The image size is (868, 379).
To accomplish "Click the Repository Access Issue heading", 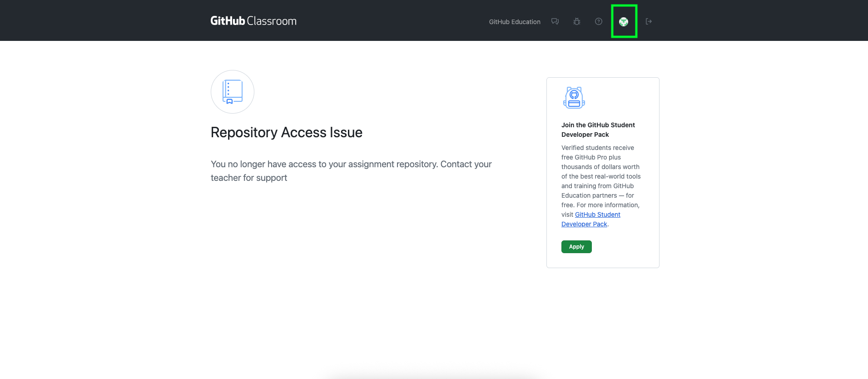I will point(286,132).
